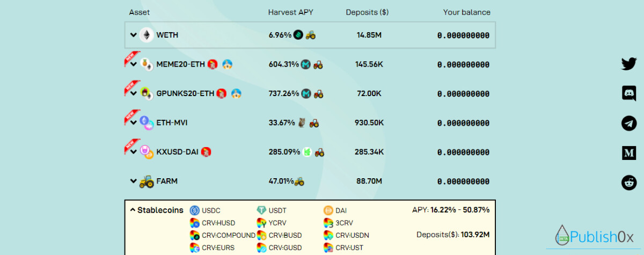
Task: Click the DAI coin icon
Action: point(328,210)
